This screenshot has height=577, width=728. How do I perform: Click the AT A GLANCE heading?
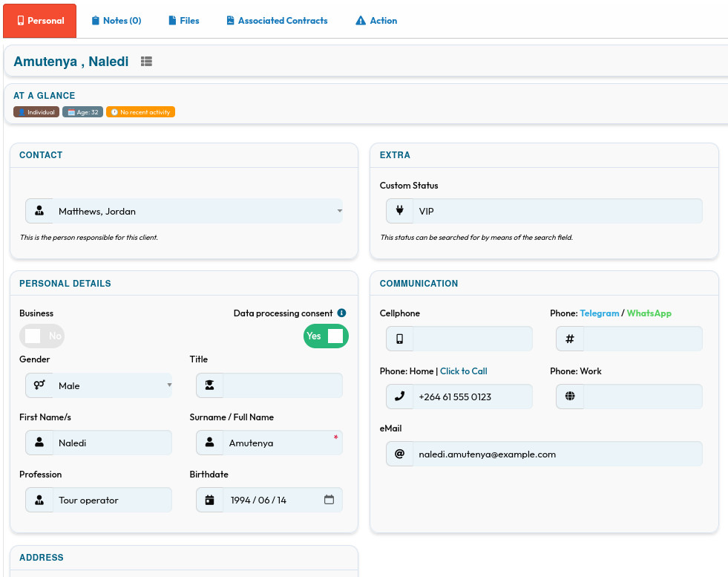click(x=44, y=95)
